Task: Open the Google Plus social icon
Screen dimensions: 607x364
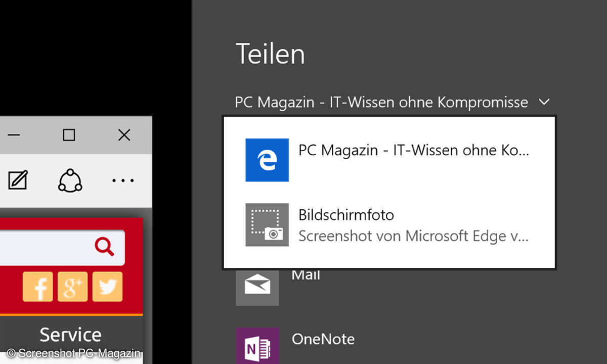Action: (x=73, y=287)
